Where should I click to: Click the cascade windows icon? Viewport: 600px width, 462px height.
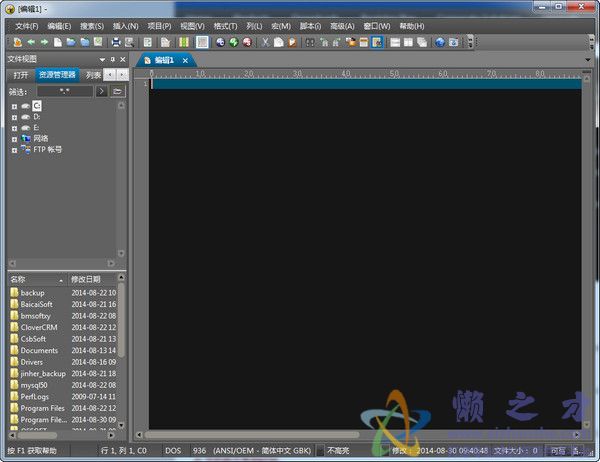click(x=422, y=42)
